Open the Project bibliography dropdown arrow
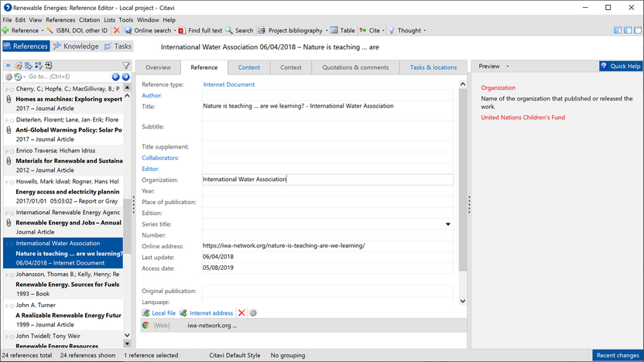644x362 pixels. 327,30
